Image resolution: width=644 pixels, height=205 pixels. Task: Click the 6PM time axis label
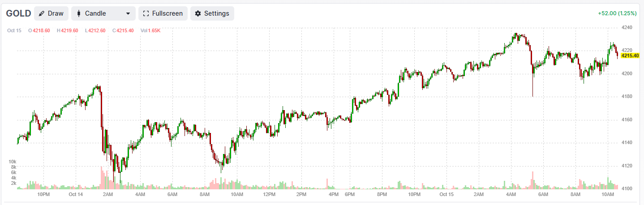pyautogui.click(x=350, y=195)
